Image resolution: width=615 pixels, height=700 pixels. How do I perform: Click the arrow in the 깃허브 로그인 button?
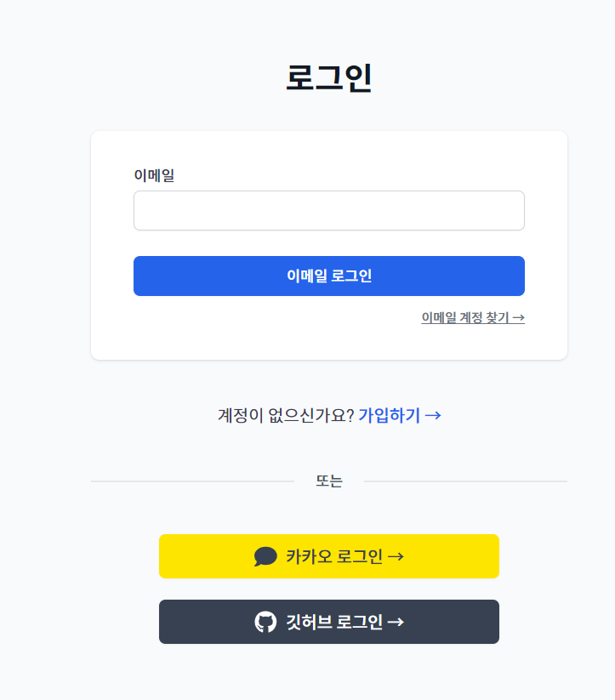point(396,622)
